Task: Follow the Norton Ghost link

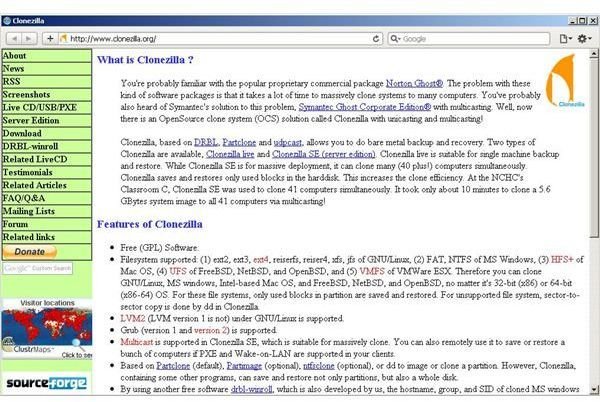Action: click(x=414, y=83)
